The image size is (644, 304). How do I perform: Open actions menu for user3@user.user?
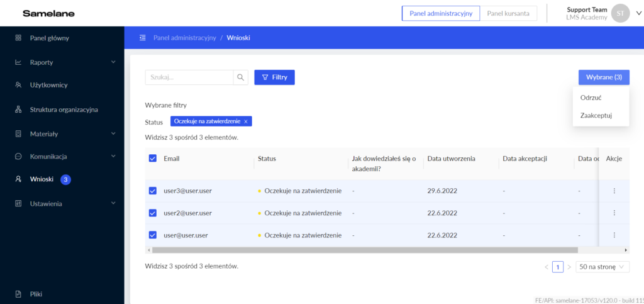[x=614, y=191]
